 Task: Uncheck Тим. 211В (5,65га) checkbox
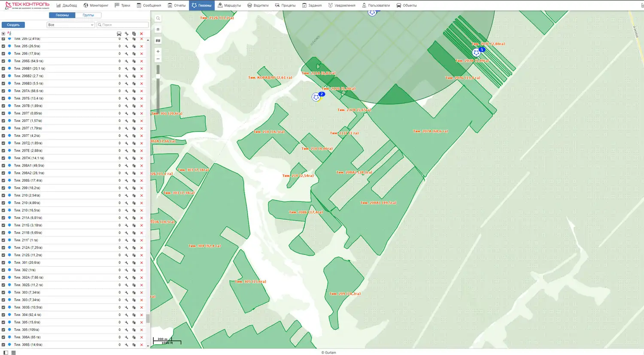[3, 233]
